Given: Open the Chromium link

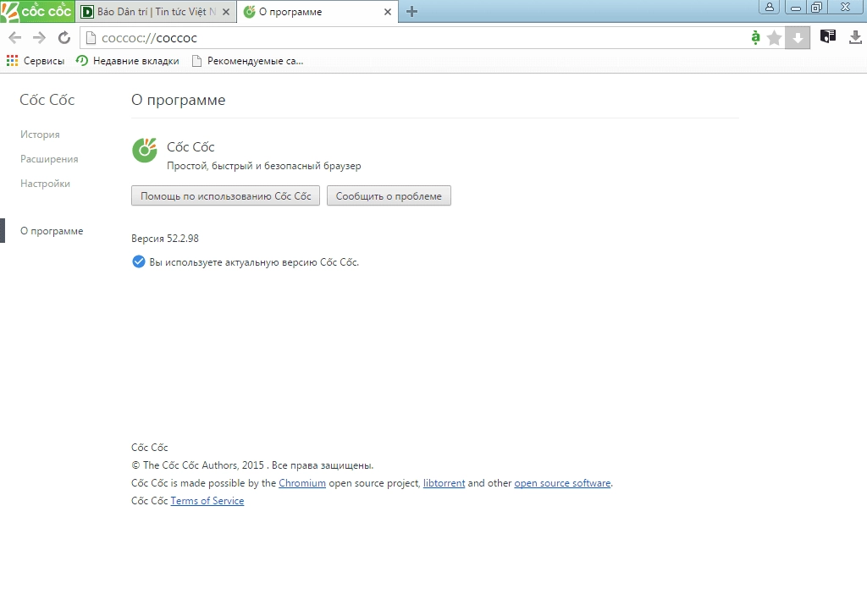Looking at the screenshot, I should tap(302, 483).
